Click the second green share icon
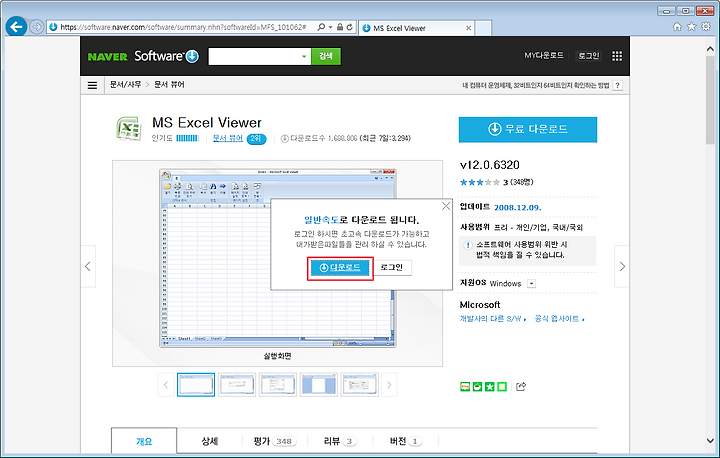Image resolution: width=720 pixels, height=458 pixels. point(478,387)
